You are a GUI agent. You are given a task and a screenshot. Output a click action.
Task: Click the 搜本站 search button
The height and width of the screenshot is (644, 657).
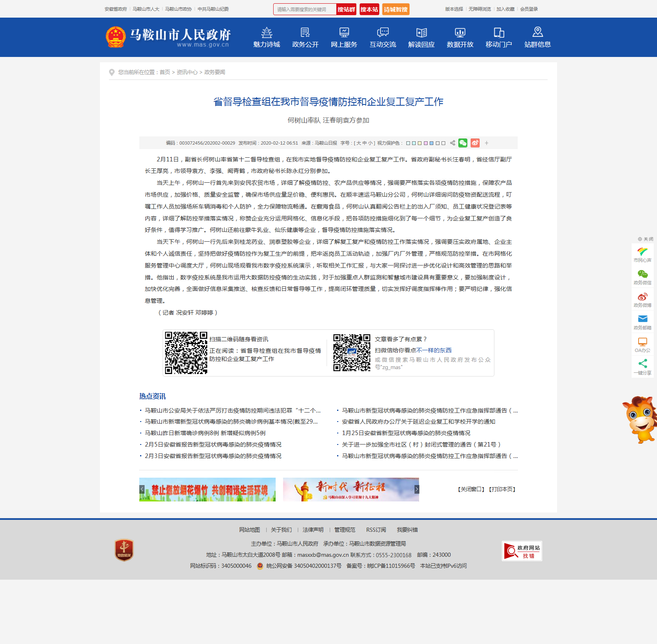(x=369, y=9)
